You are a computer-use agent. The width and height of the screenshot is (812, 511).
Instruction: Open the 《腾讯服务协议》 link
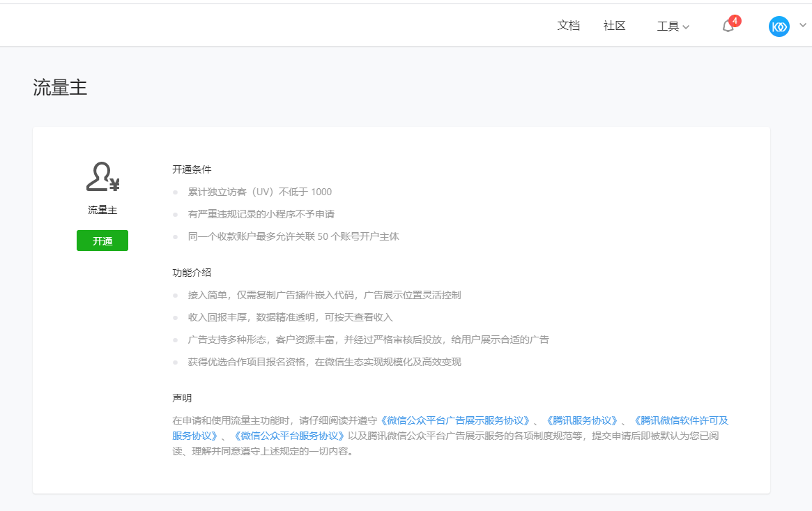click(x=581, y=420)
